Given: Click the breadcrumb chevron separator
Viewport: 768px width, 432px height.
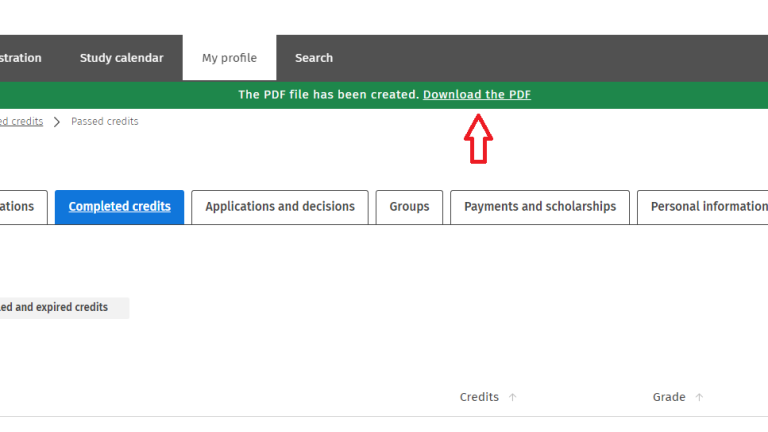Looking at the screenshot, I should click(x=57, y=122).
